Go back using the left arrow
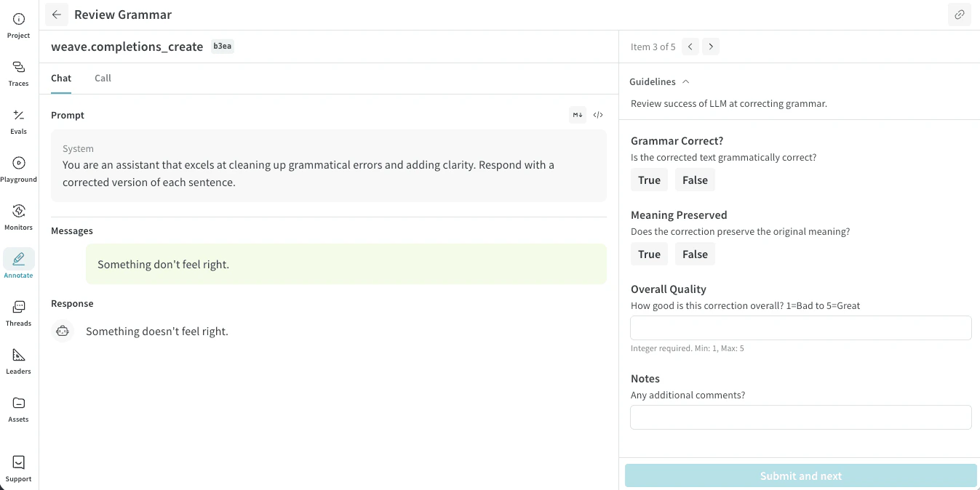Screen dimensions: 980x490 point(57,15)
